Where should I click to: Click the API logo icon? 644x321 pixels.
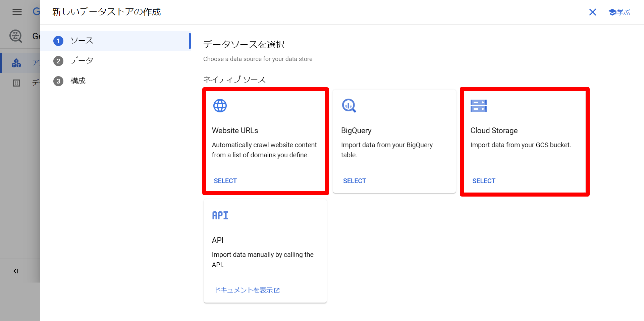point(220,215)
